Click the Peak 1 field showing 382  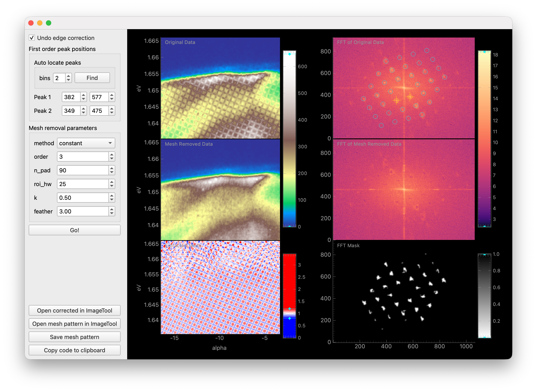click(x=71, y=97)
